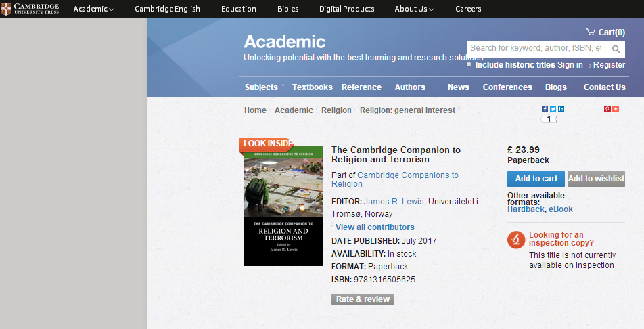Click the book cover Look Inside thumbnail

tap(283, 202)
